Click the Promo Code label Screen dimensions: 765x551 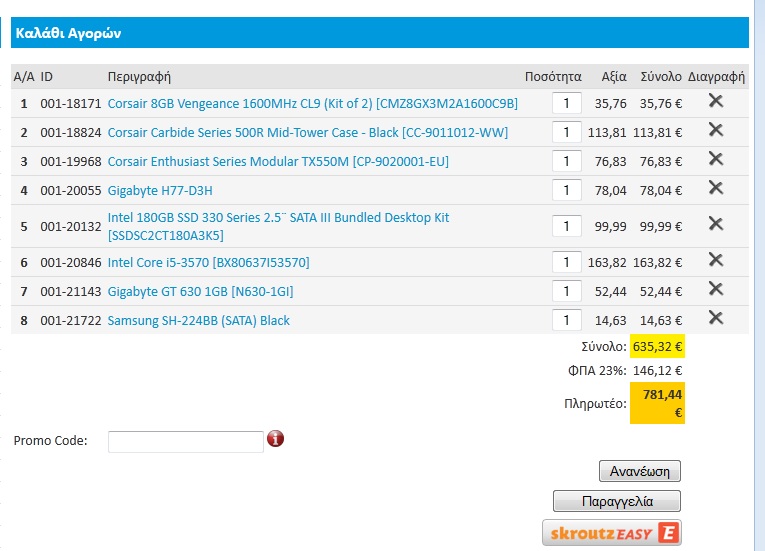tap(50, 441)
